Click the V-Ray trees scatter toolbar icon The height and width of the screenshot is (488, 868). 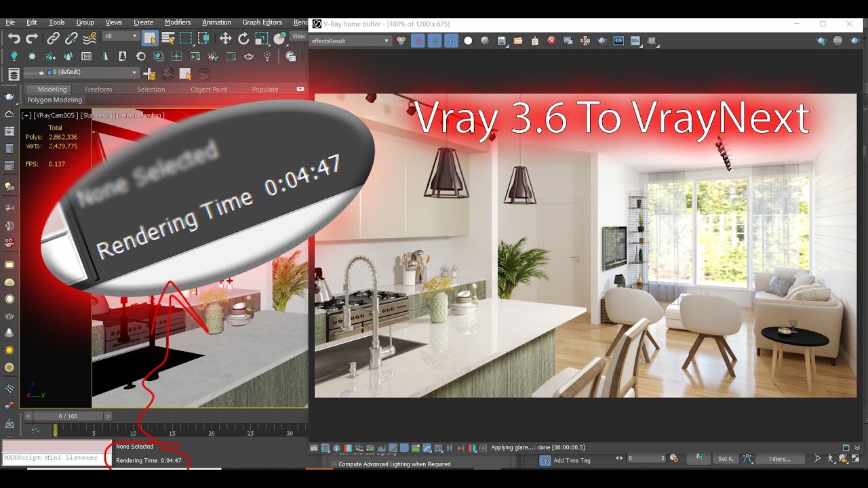coord(68,56)
